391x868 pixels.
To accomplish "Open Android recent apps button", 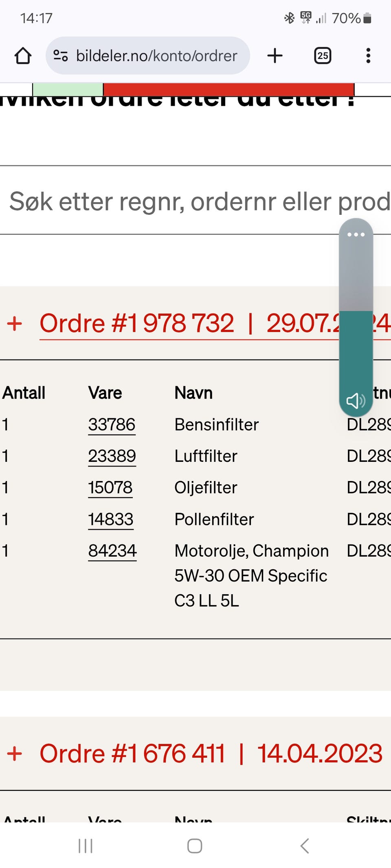I will pos(86,846).
